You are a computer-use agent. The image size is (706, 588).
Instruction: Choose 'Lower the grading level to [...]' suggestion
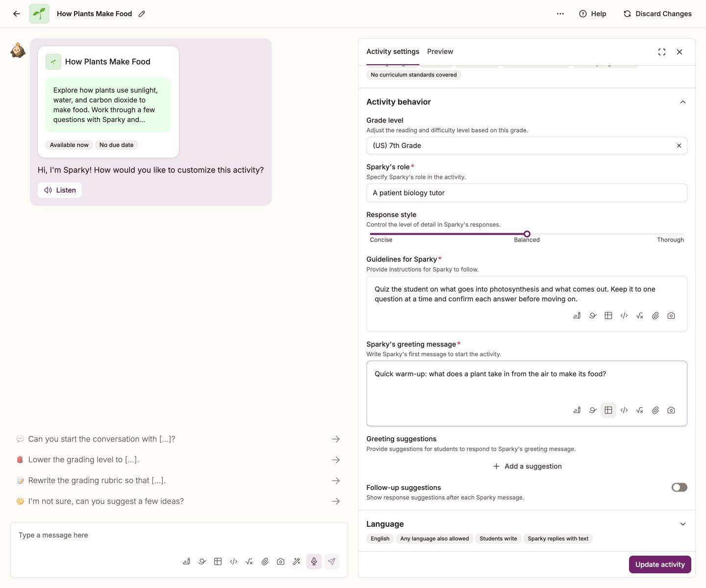178,460
